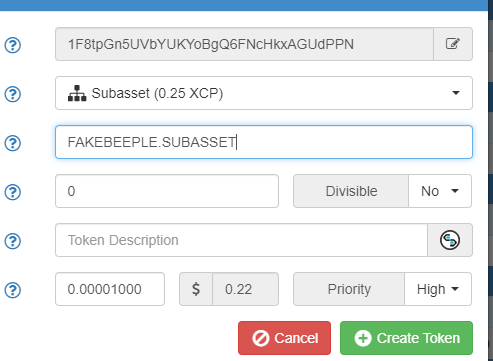Screen dimensions: 493x361
Task: Click the Divisible label
Action: pos(351,191)
